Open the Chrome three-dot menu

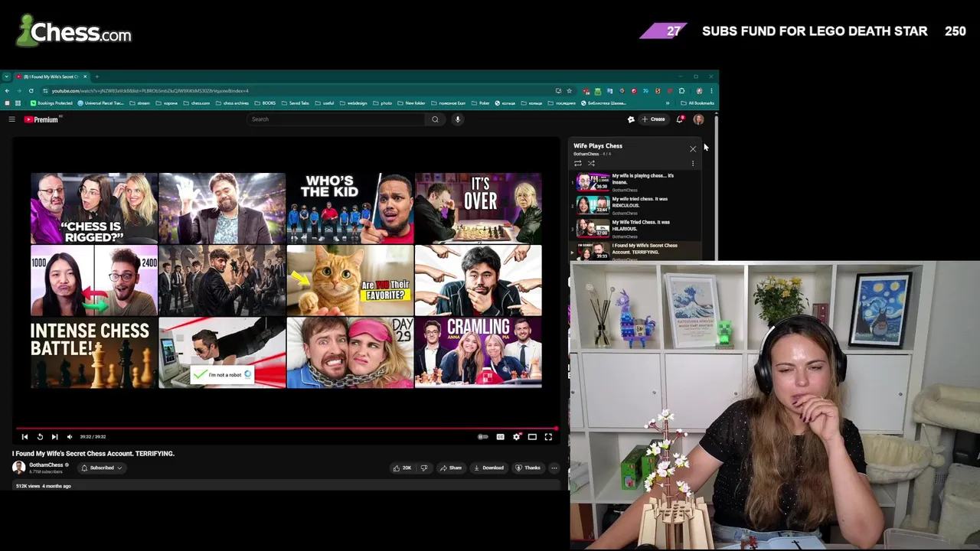(x=711, y=91)
